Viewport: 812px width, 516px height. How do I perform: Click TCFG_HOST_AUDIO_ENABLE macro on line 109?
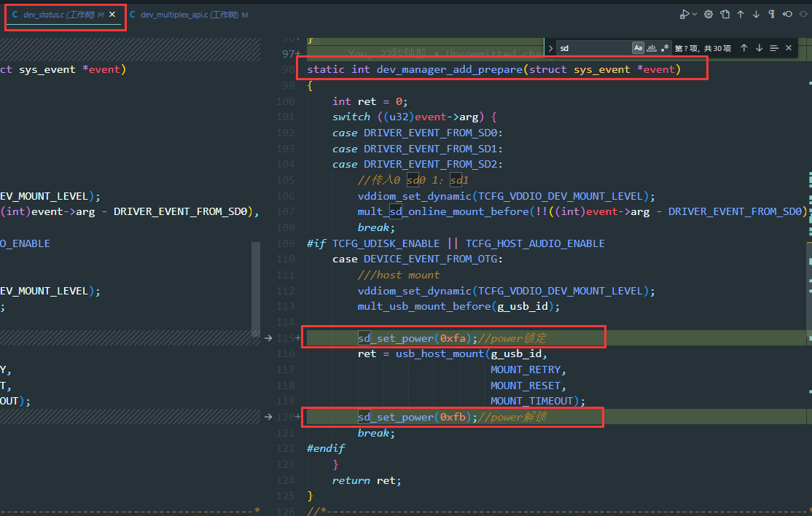535,243
